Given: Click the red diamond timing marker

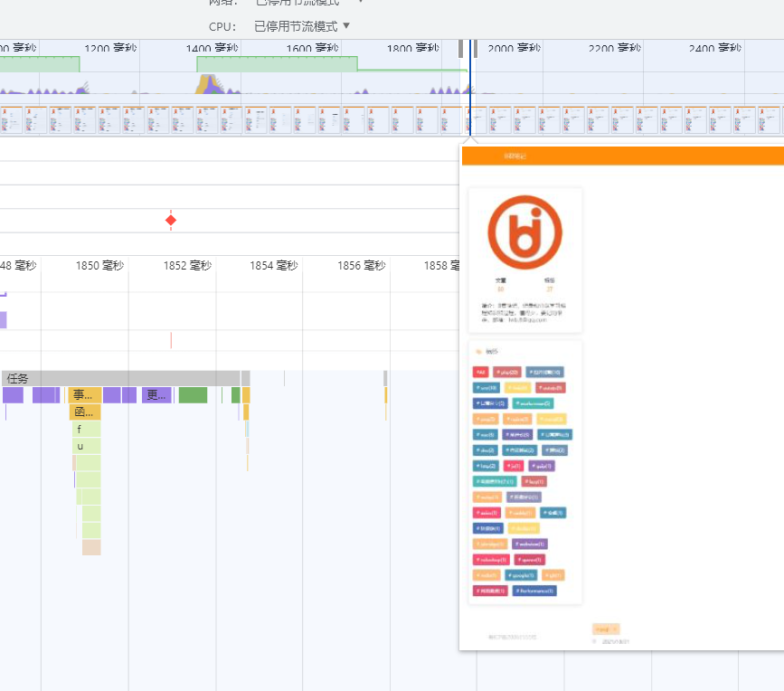Looking at the screenshot, I should (171, 220).
